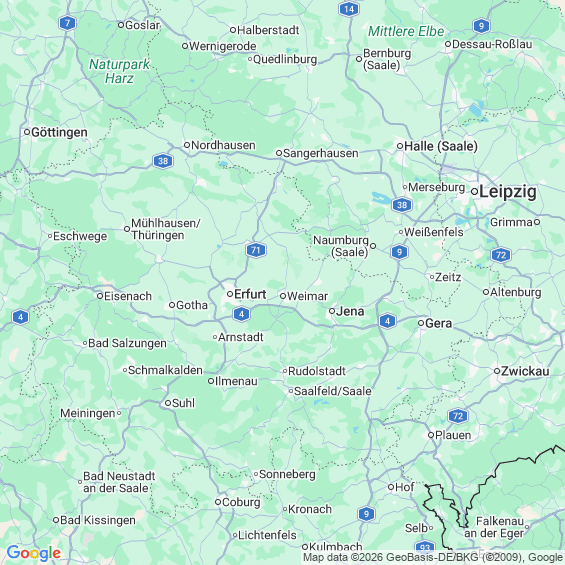This screenshot has width=565, height=565.
Task: Click the Naturpark Harz label
Action: pos(119,71)
